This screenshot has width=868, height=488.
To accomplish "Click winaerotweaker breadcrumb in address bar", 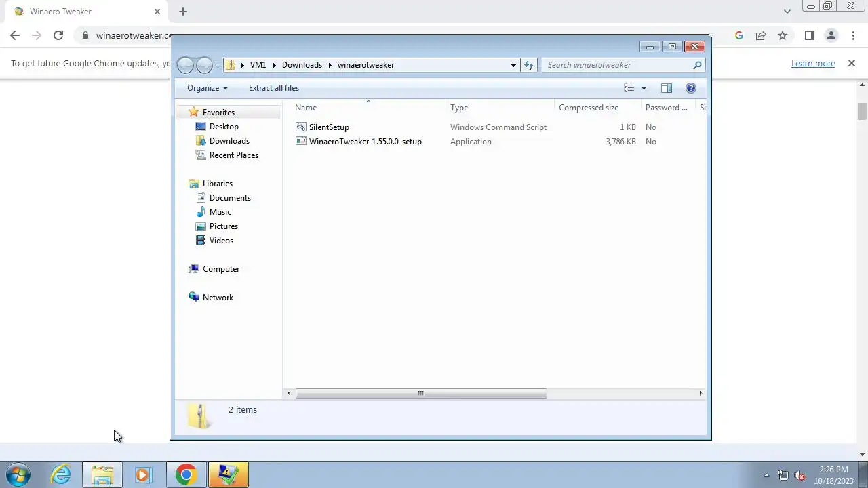I will coord(366,65).
